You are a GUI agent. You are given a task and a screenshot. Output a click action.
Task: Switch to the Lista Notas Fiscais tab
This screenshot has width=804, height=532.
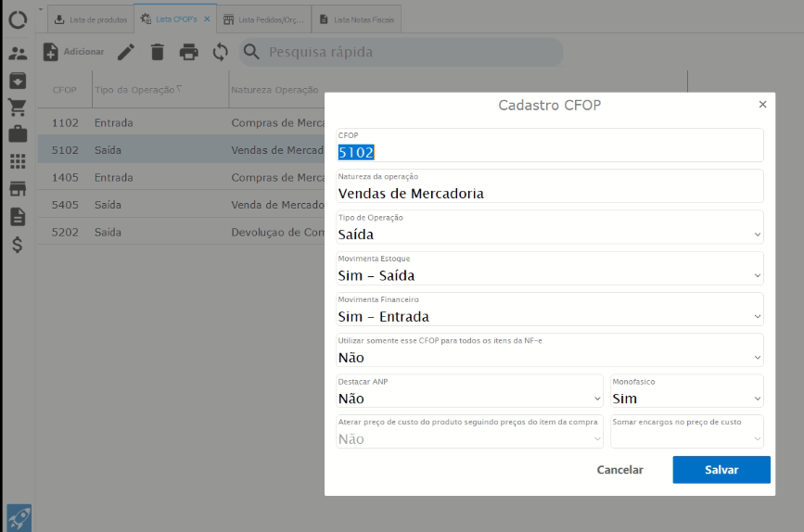click(356, 19)
